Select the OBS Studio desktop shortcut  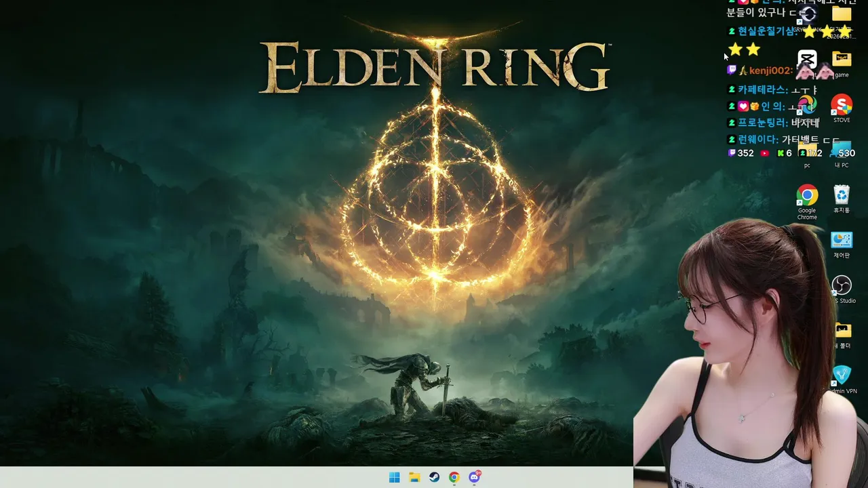pyautogui.click(x=842, y=289)
